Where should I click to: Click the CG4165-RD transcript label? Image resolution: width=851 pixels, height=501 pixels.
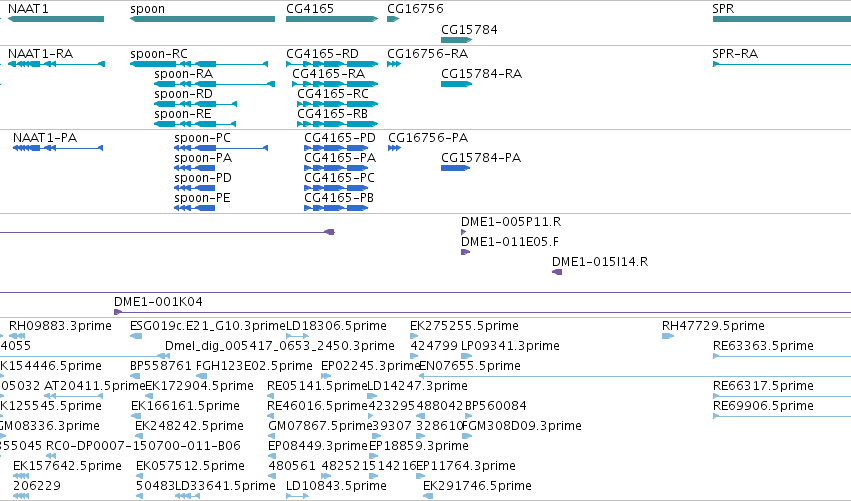click(x=322, y=54)
